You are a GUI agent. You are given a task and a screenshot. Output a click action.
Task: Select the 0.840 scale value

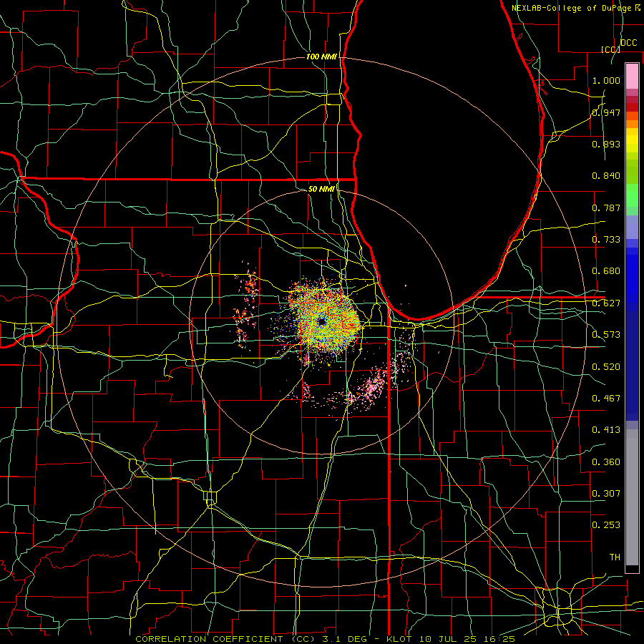click(x=606, y=176)
